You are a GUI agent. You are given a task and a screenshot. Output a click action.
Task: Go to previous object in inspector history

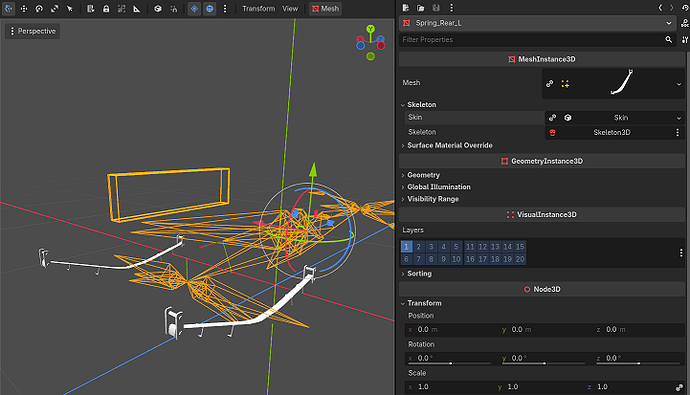coord(660,7)
